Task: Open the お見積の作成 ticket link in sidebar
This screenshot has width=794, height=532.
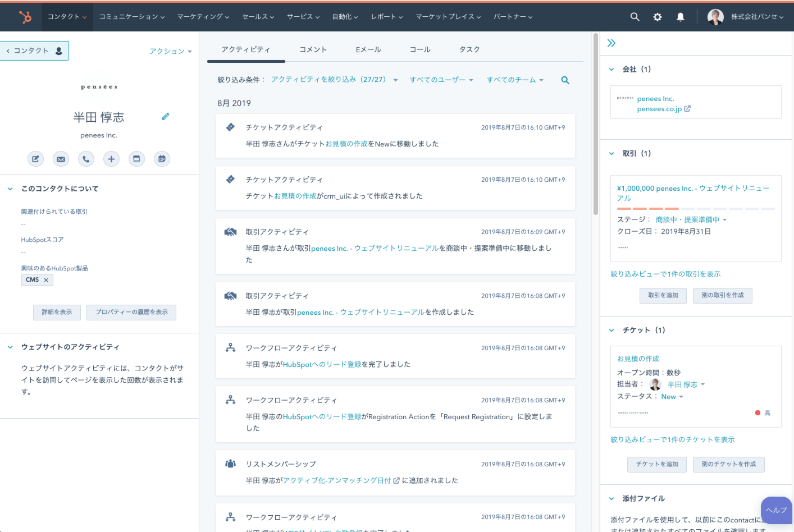Action: pyautogui.click(x=638, y=359)
